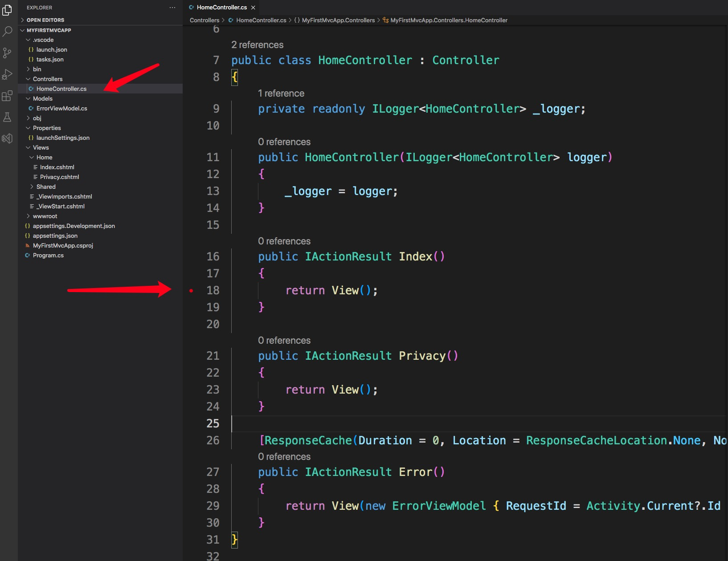728x561 pixels.
Task: Collapse the Controllers folder
Action: (28, 79)
